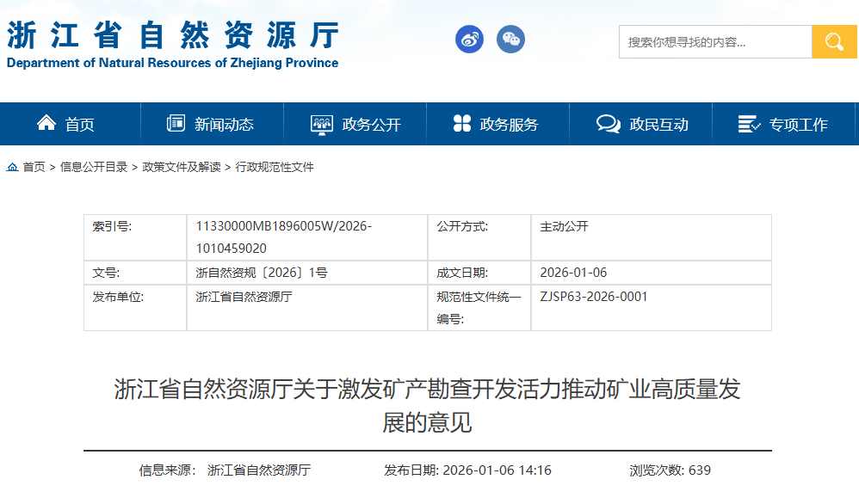
Task: Open the Weibo sharing icon
Action: [x=469, y=39]
